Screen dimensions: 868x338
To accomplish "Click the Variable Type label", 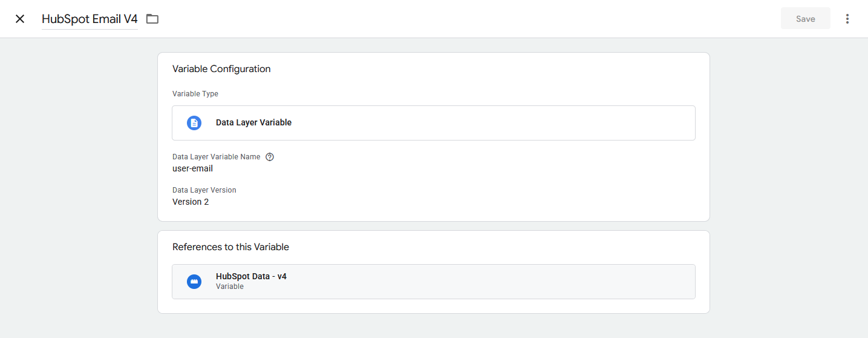I will click(195, 94).
